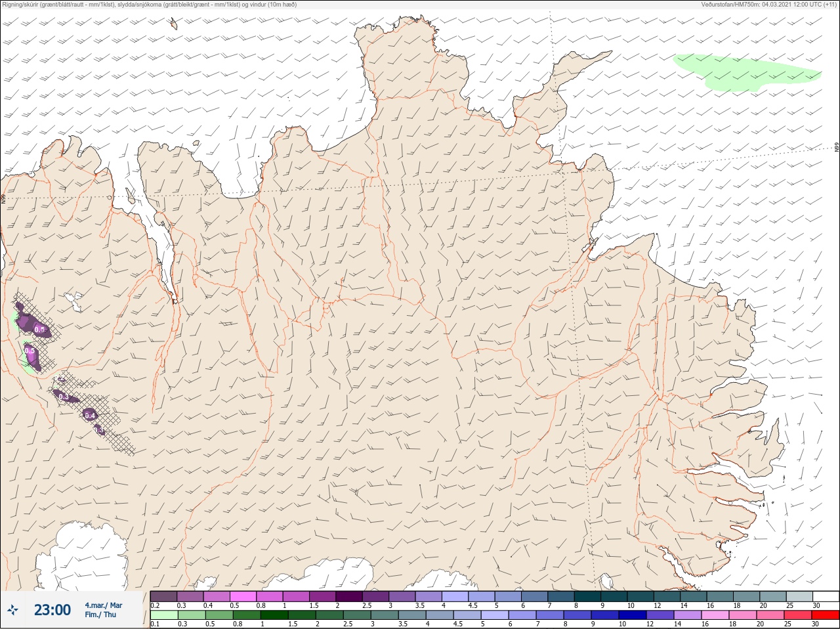The height and width of the screenshot is (629, 840).
Task: Click the "4.5" value in the lower legend
Action: coord(458,624)
